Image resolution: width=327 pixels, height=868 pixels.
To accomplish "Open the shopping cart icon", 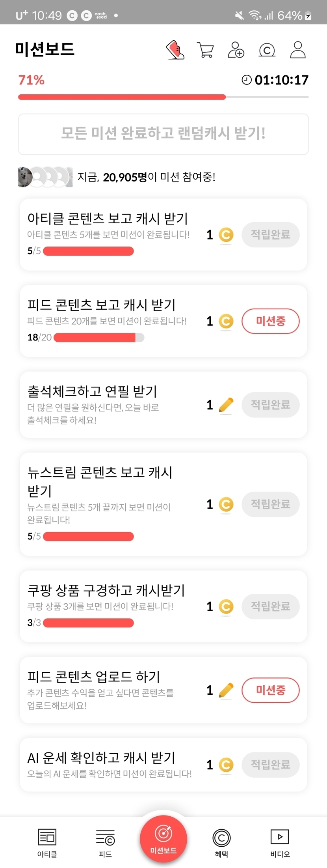I will 205,50.
